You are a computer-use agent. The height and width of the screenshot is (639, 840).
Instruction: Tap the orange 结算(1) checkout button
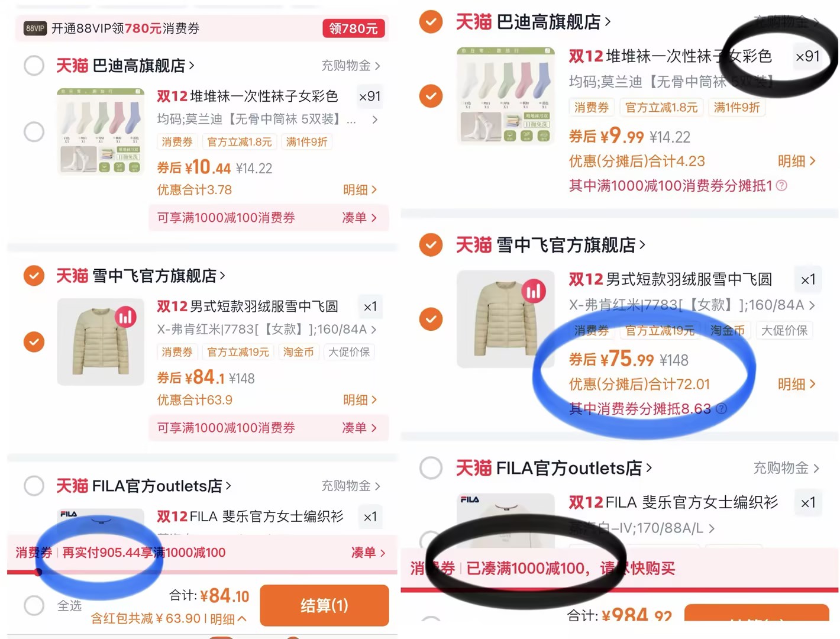pos(324,605)
